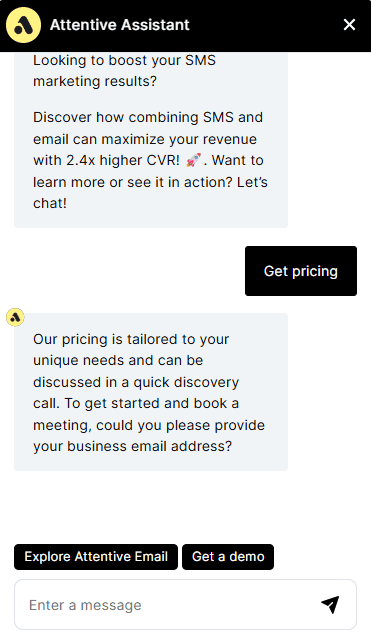The width and height of the screenshot is (371, 640).
Task: Click 'meeting, could you please provide' line
Action: (x=149, y=425)
